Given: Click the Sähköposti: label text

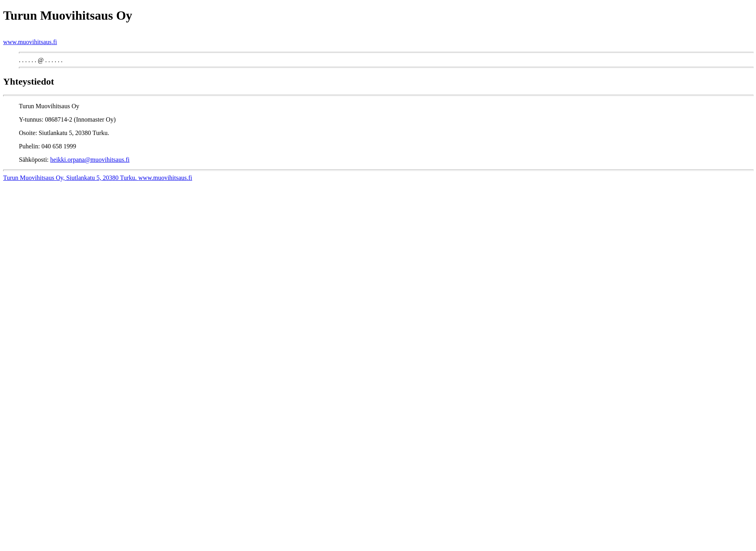Looking at the screenshot, I should 34,160.
